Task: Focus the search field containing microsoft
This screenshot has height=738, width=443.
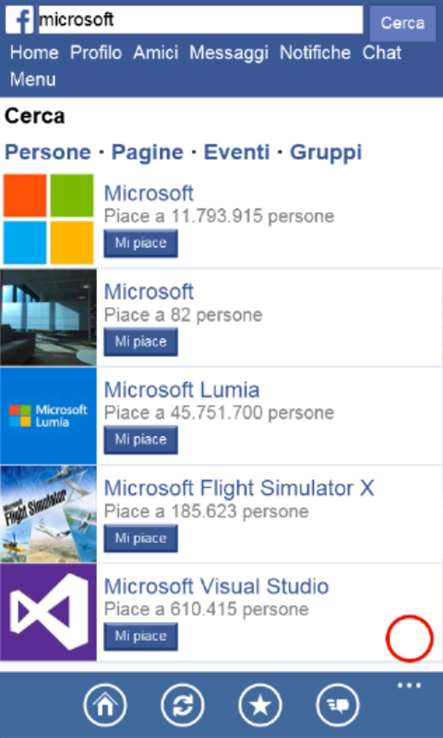Action: pyautogui.click(x=201, y=20)
